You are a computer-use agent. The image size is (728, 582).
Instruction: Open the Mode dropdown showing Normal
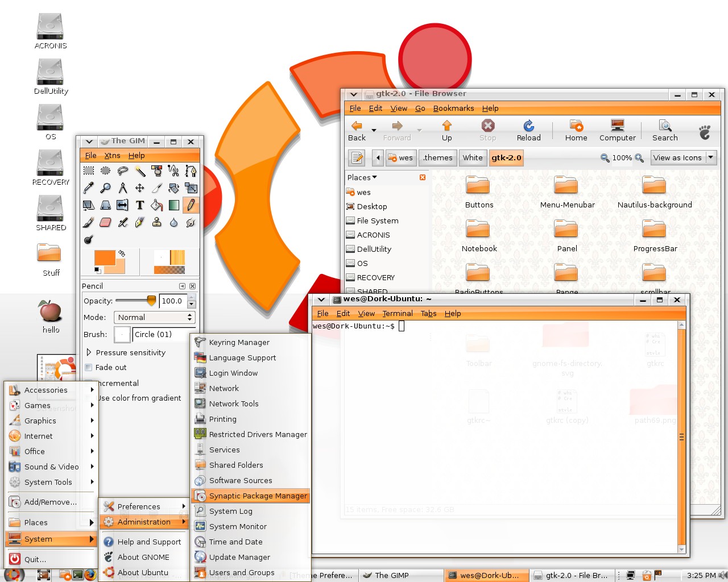155,317
